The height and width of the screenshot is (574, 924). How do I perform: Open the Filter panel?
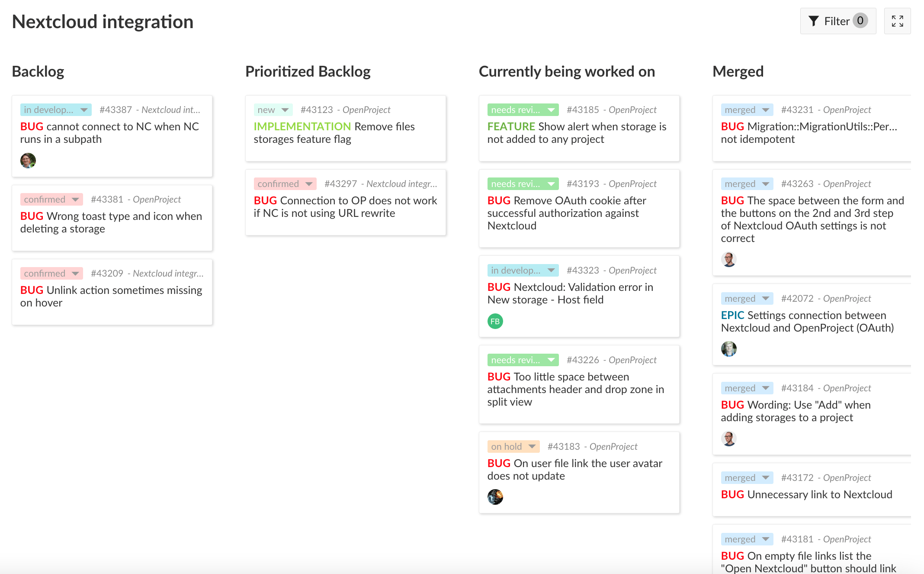click(837, 20)
